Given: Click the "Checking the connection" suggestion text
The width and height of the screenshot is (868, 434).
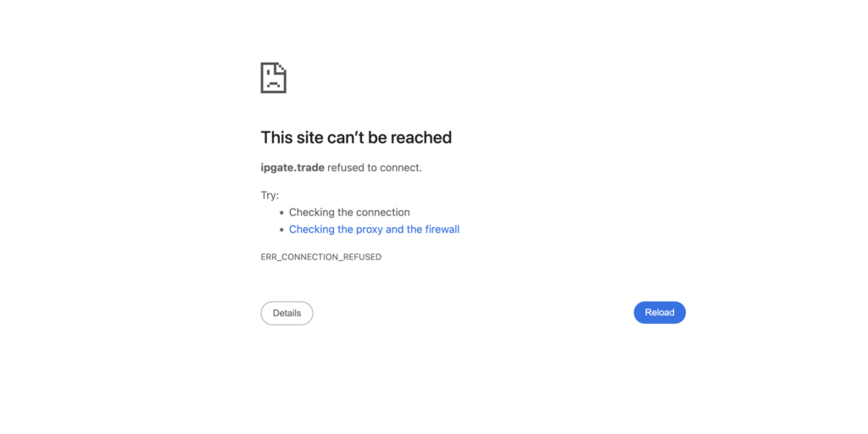Looking at the screenshot, I should pyautogui.click(x=349, y=213).
